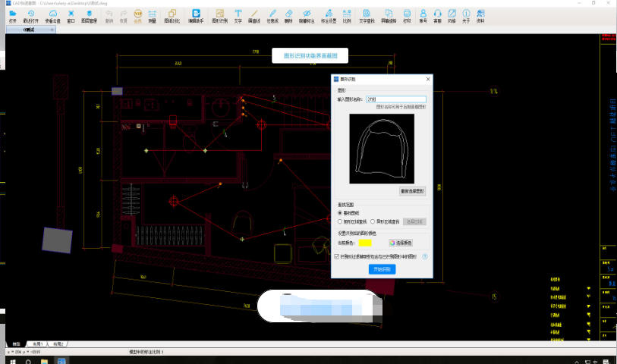Viewport: 617px width, 364px height.
Task: Select the 矩形区域查找 radio option
Action: click(341, 221)
